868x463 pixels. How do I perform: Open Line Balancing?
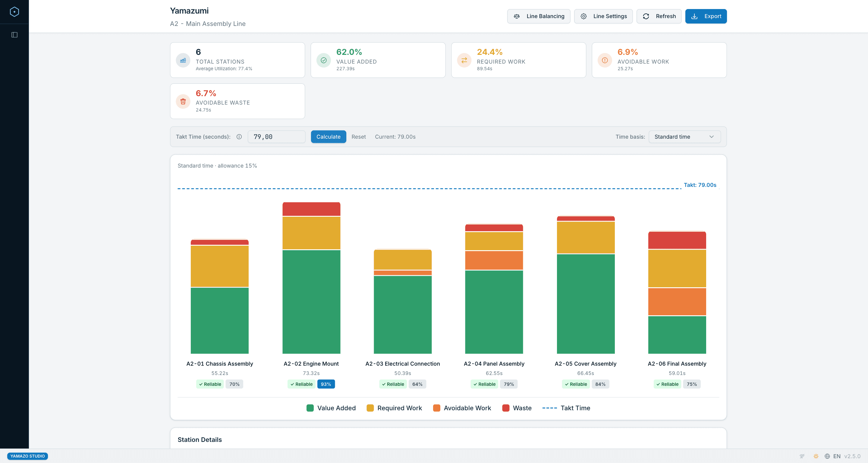coord(539,16)
